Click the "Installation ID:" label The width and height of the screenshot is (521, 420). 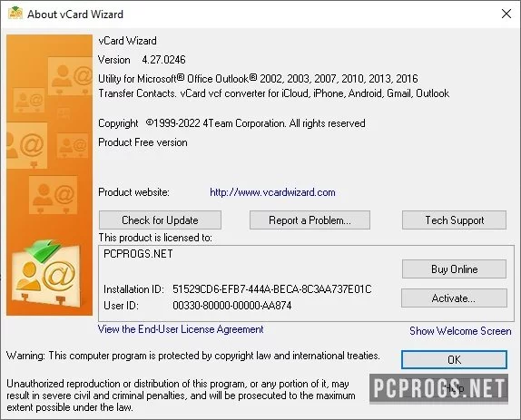[134, 289]
